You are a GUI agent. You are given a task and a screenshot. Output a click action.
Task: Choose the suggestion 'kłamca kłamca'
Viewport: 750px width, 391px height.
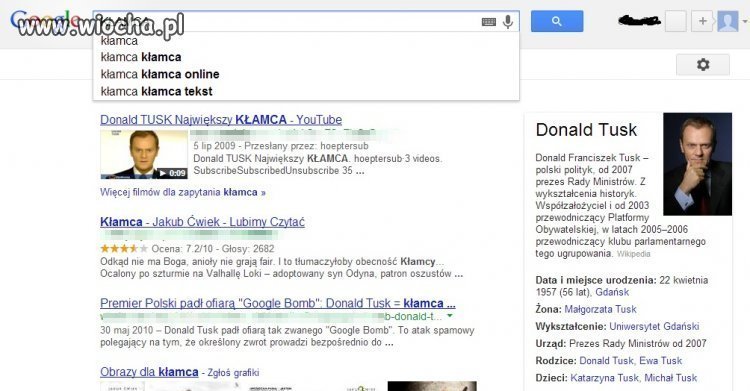click(141, 57)
